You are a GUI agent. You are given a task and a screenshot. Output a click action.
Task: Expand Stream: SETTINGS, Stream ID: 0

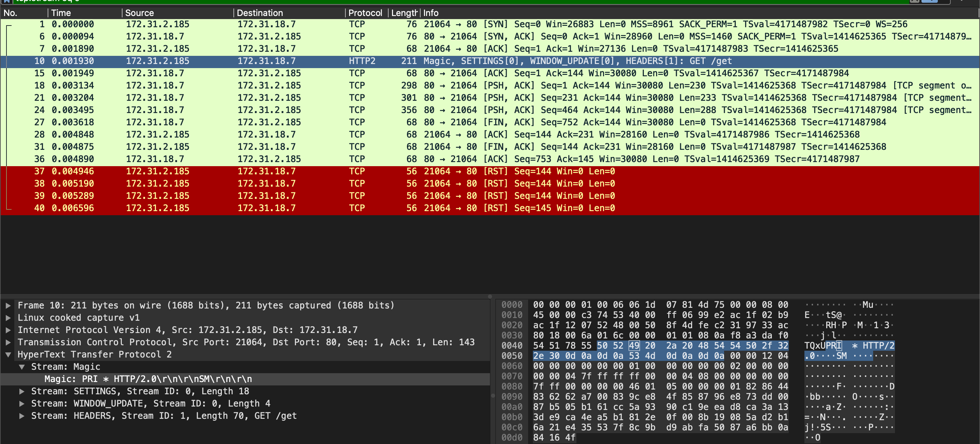[22, 391]
